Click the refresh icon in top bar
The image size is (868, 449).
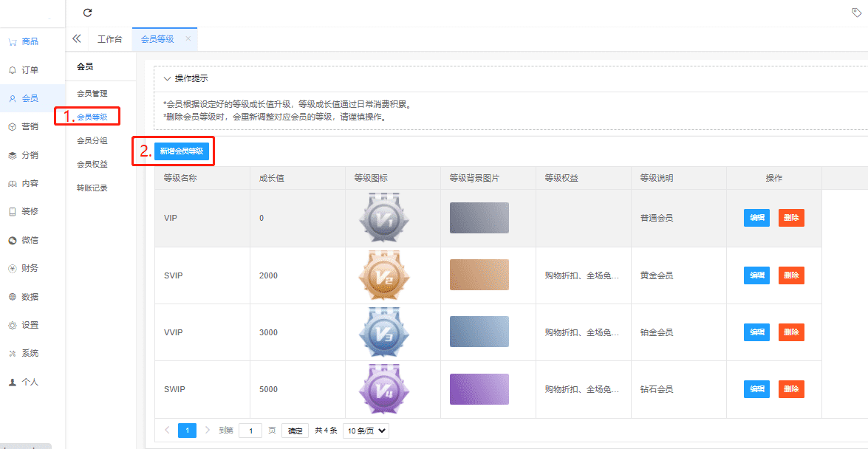(88, 13)
